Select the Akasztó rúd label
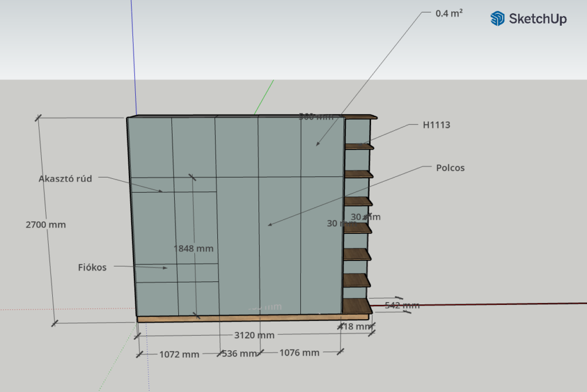The width and height of the screenshot is (587, 392). pyautogui.click(x=65, y=178)
